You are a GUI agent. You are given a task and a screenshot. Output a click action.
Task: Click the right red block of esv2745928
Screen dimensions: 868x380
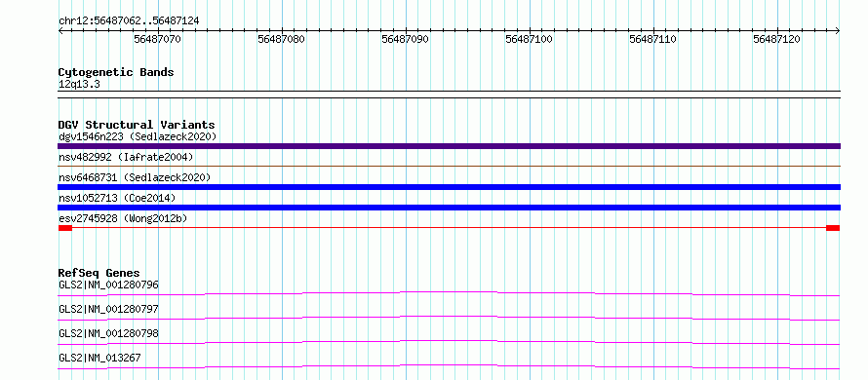(x=833, y=228)
